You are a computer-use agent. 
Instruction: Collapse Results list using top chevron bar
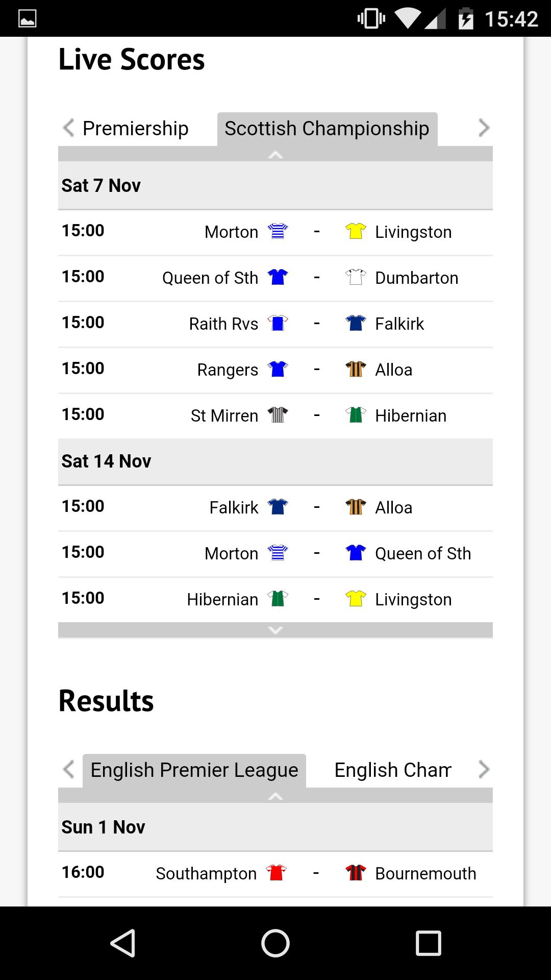click(x=275, y=796)
